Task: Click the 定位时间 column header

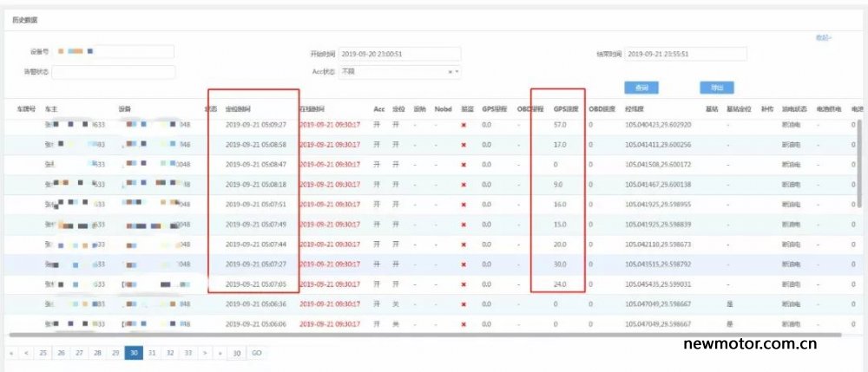Action: [238, 109]
